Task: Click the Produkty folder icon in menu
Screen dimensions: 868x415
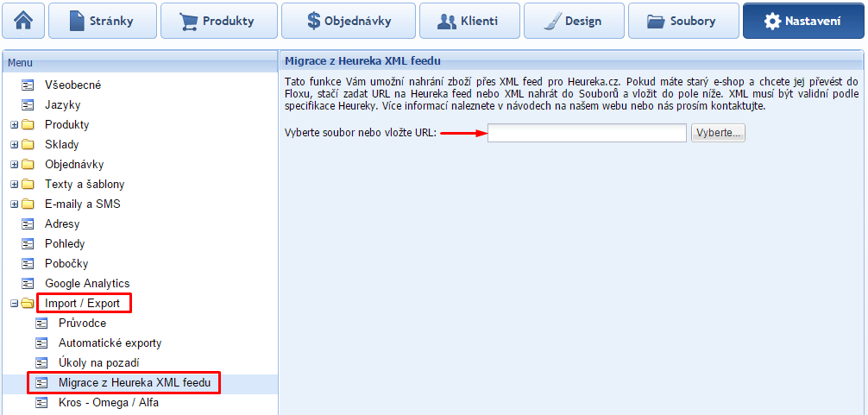Action: [x=28, y=125]
